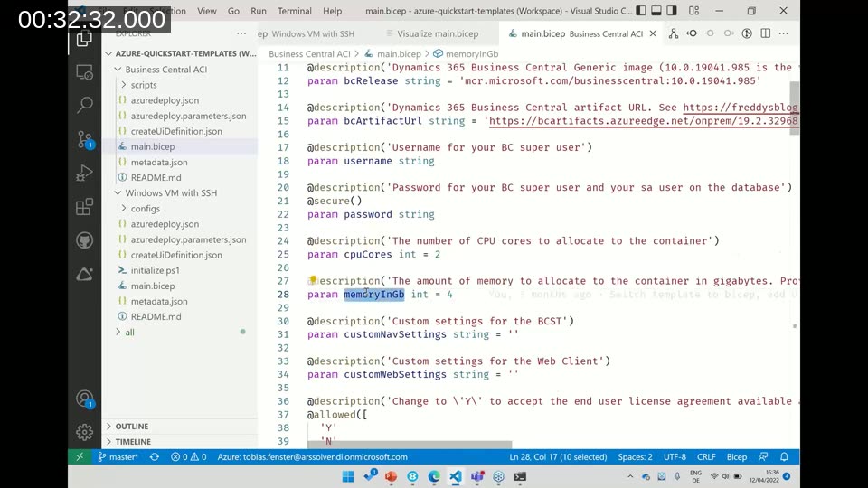Toggle Secondary Side Bar visibility
Viewport: 868px width, 488px height.
[672, 11]
